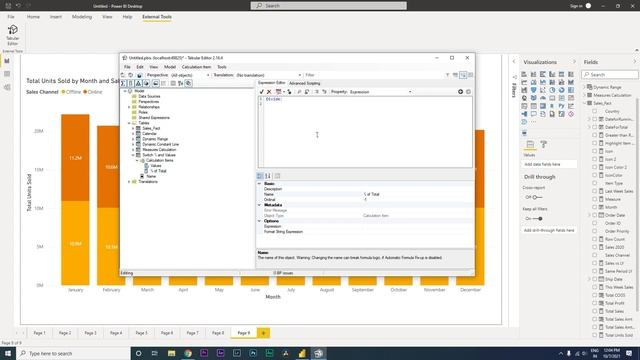Check the Total Profit field checkbox
The width and height of the screenshot is (640, 360).
click(x=595, y=303)
